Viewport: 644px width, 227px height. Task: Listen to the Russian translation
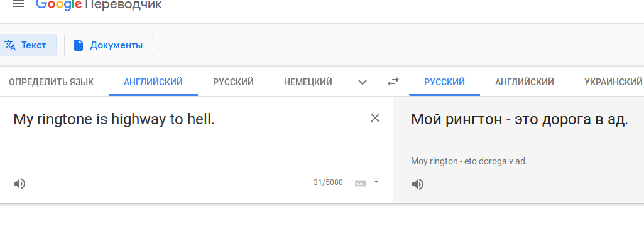(418, 184)
